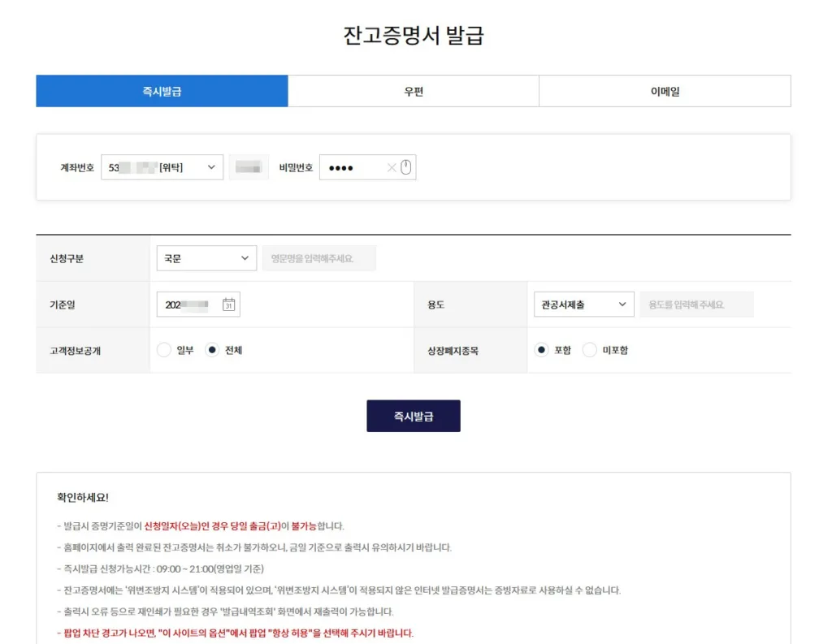Click the 잔고증명서 발급 page heading
The image size is (832, 644).
click(414, 36)
